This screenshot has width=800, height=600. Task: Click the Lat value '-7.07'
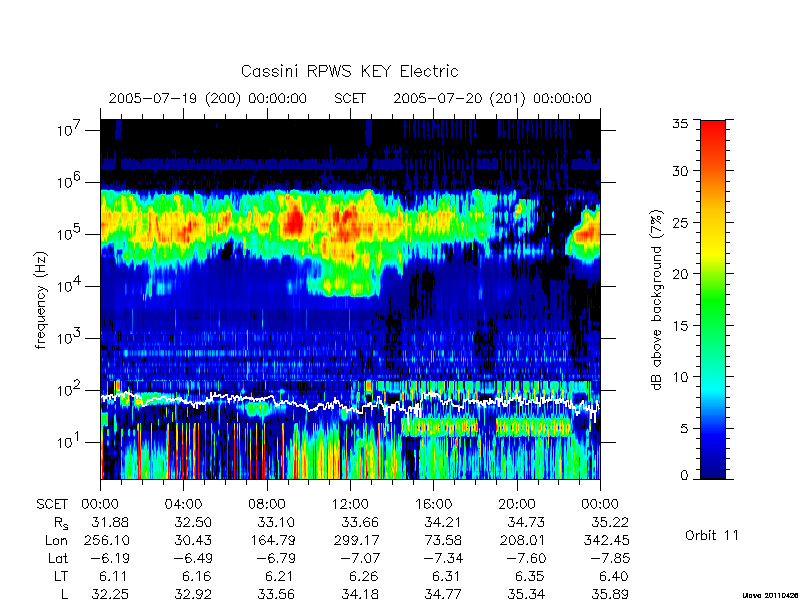(x=358, y=558)
